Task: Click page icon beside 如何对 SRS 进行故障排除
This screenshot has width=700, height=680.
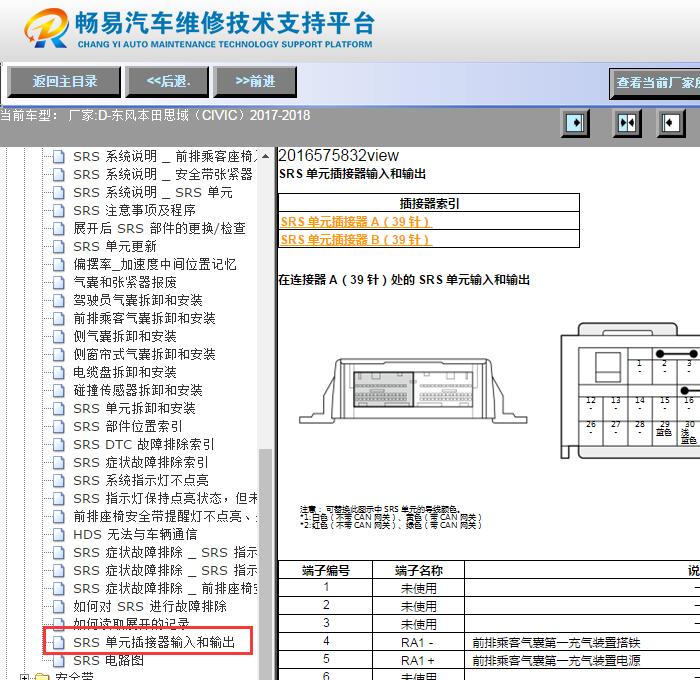Action: click(58, 606)
